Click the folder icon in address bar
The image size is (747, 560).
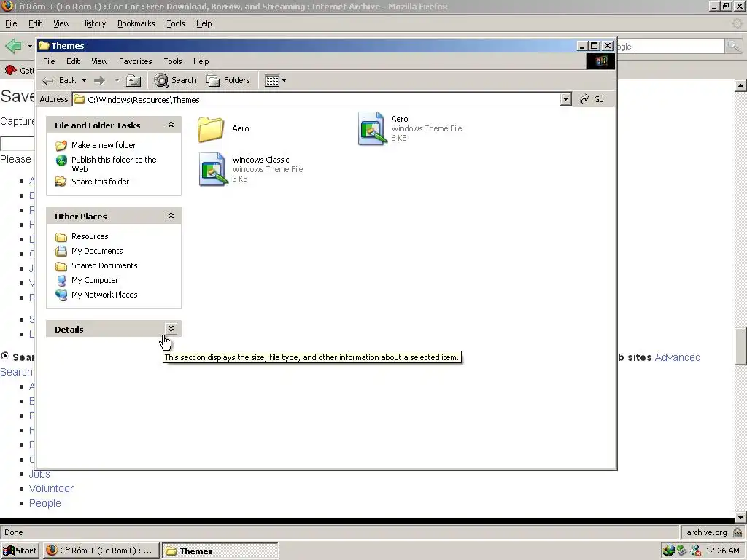pyautogui.click(x=80, y=99)
